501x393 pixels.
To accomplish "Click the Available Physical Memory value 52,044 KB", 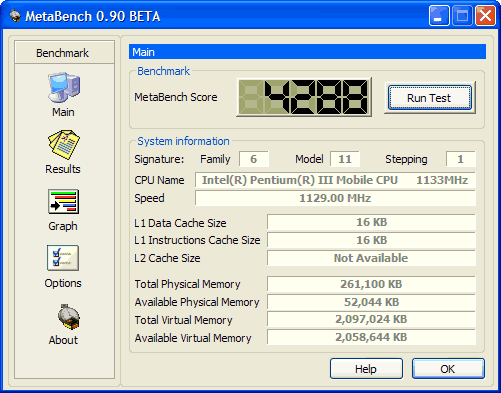I will point(371,302).
